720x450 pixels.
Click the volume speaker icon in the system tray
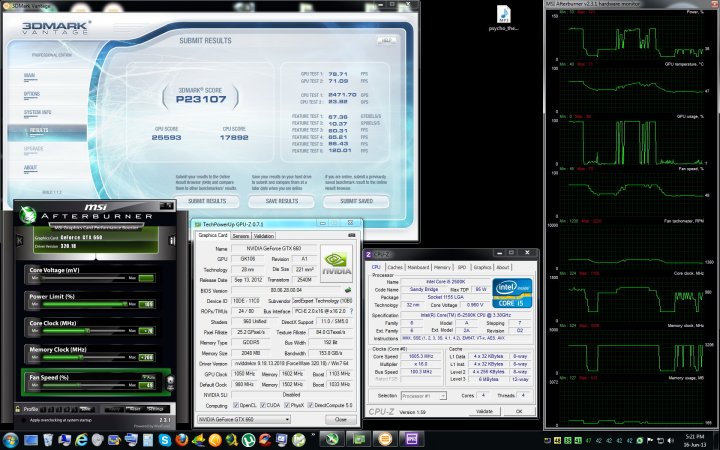click(x=669, y=440)
